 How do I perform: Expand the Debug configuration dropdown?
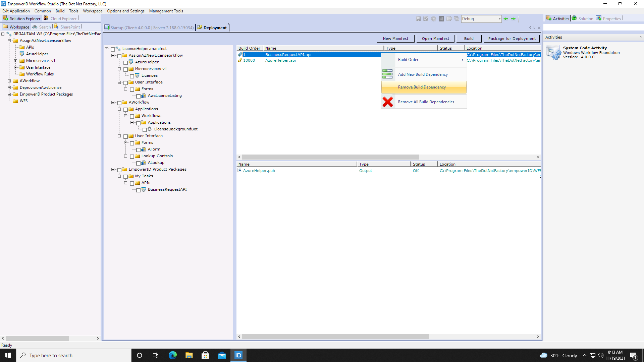click(499, 19)
